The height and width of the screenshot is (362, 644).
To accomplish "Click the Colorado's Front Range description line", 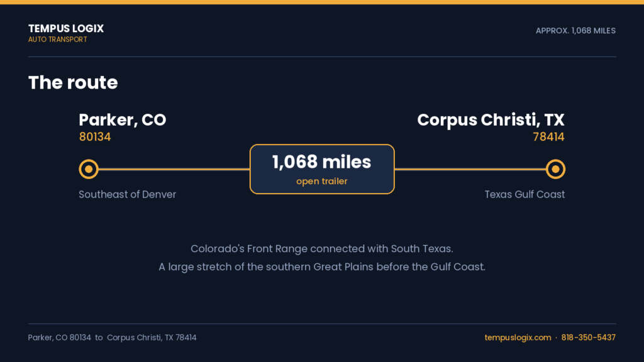I will [322, 249].
